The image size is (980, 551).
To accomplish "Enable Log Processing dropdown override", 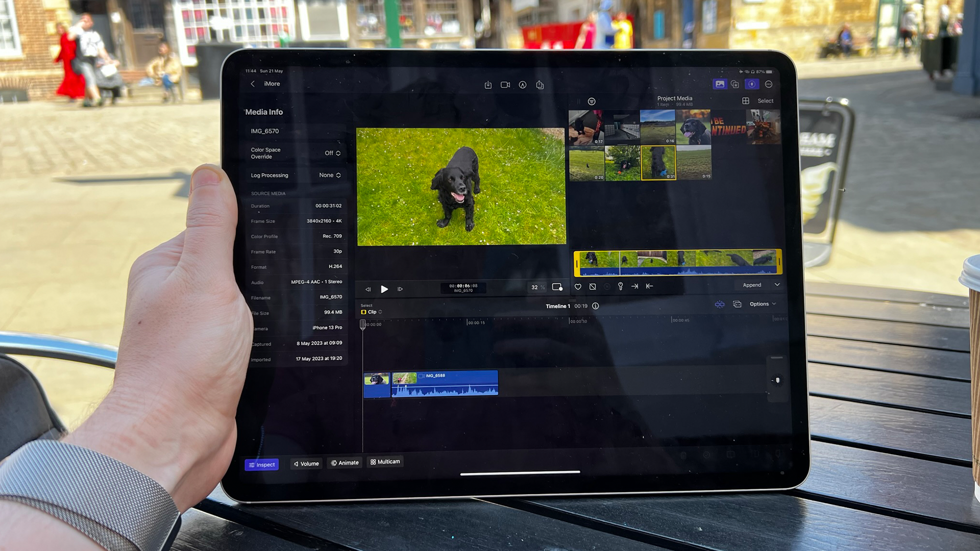I will (329, 175).
